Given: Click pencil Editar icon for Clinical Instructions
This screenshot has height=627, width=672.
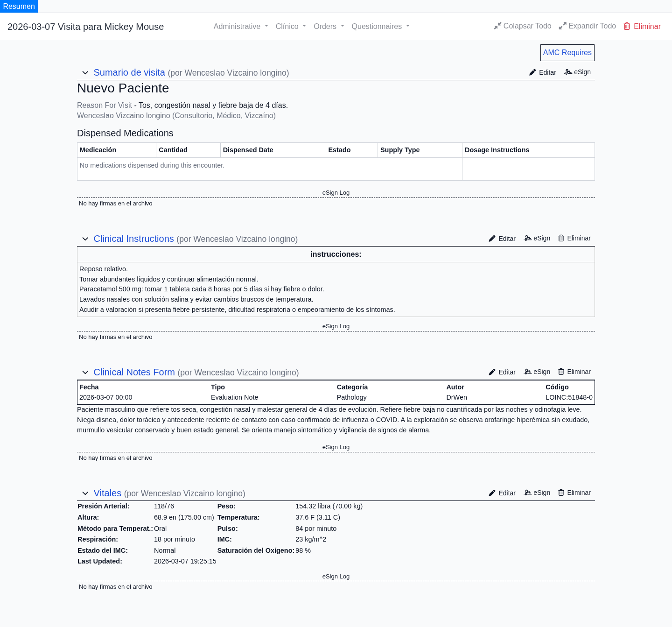Looking at the screenshot, I should coord(492,239).
